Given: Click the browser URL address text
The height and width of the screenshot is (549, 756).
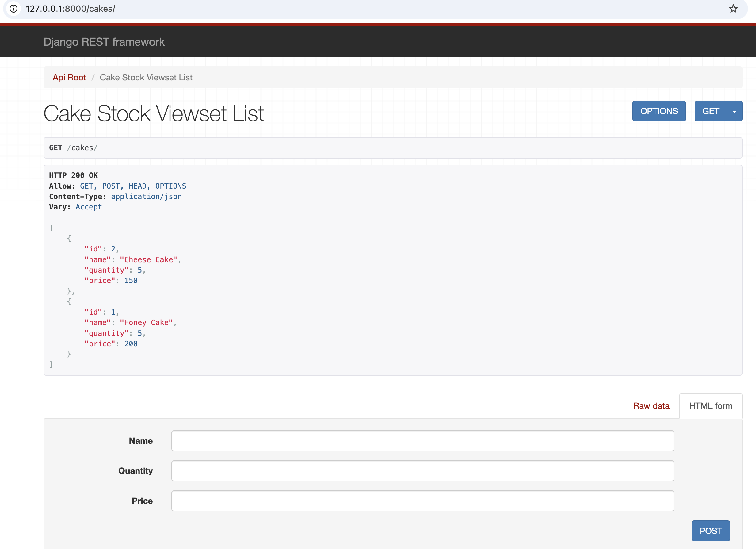Looking at the screenshot, I should point(70,9).
